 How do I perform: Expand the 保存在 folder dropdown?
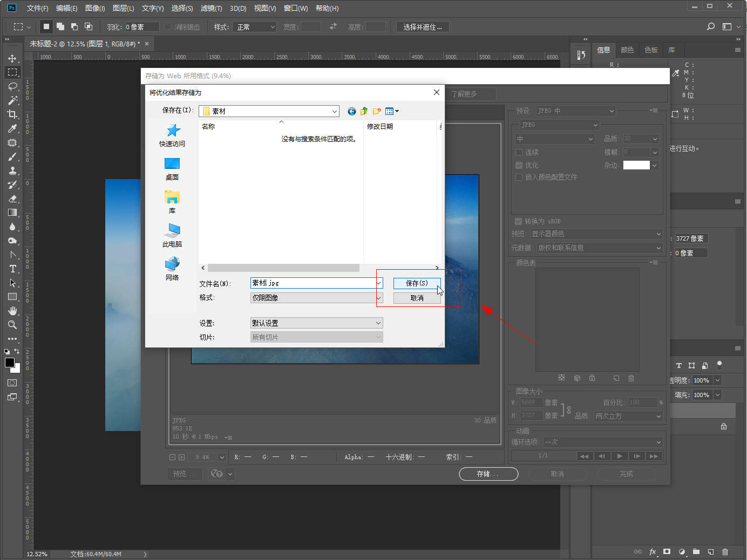[334, 111]
